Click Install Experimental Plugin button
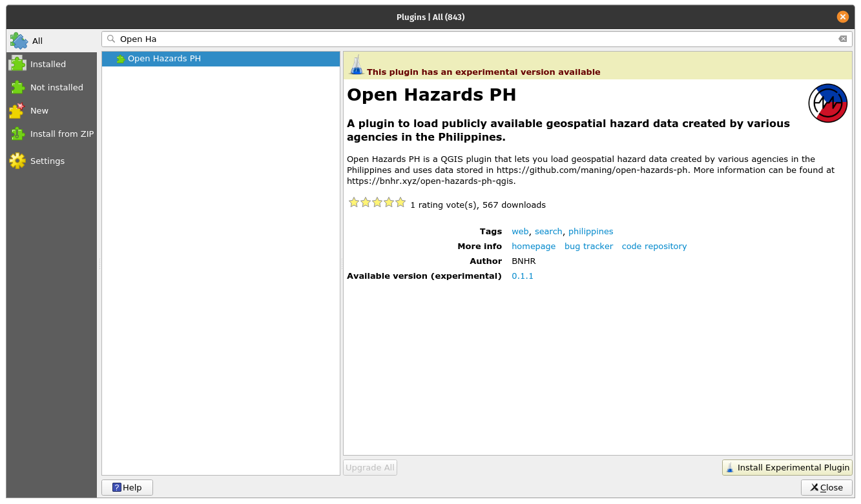861x504 pixels. click(787, 468)
